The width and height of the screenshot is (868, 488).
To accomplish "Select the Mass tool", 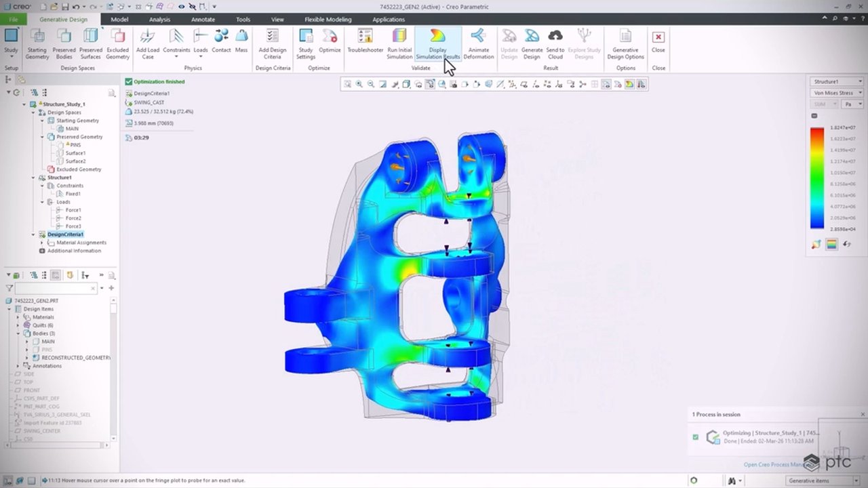I will click(x=241, y=41).
